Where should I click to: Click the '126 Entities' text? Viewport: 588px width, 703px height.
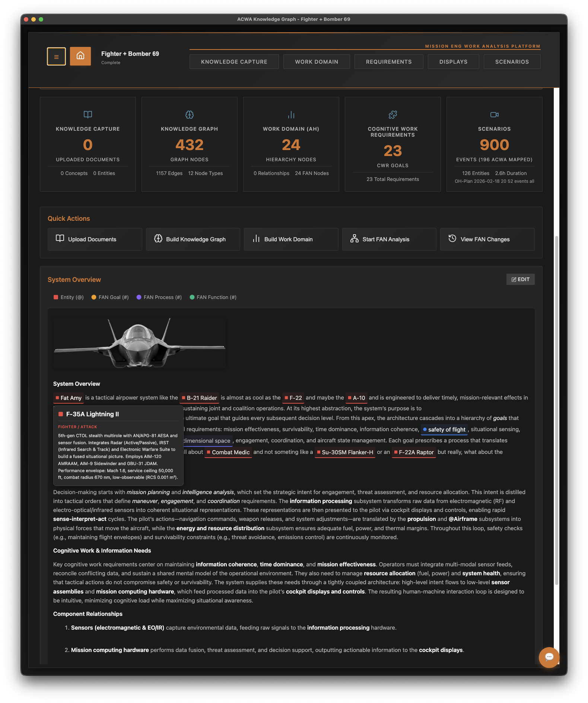click(476, 173)
